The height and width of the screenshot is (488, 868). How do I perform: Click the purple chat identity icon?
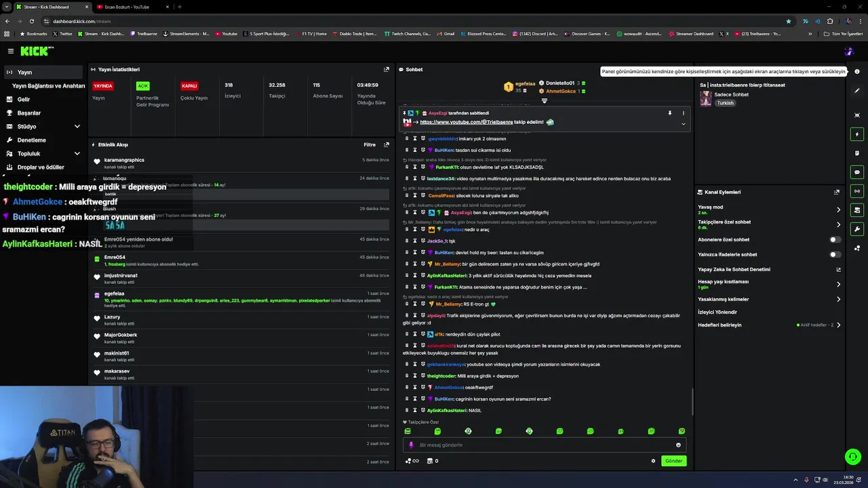tap(411, 445)
